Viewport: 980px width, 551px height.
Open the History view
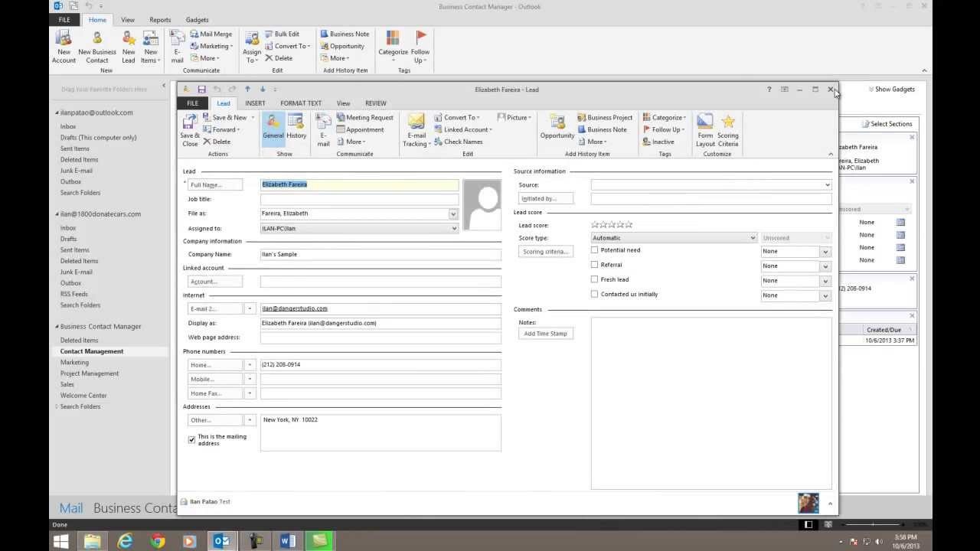296,127
